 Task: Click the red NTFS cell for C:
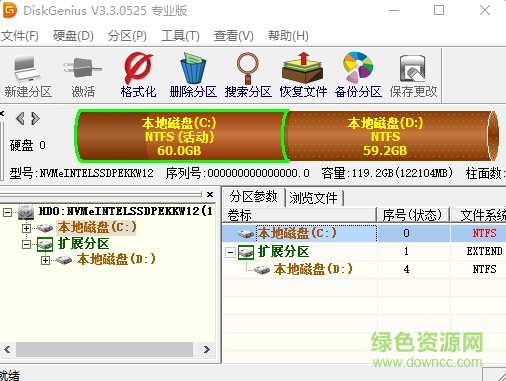pyautogui.click(x=484, y=233)
